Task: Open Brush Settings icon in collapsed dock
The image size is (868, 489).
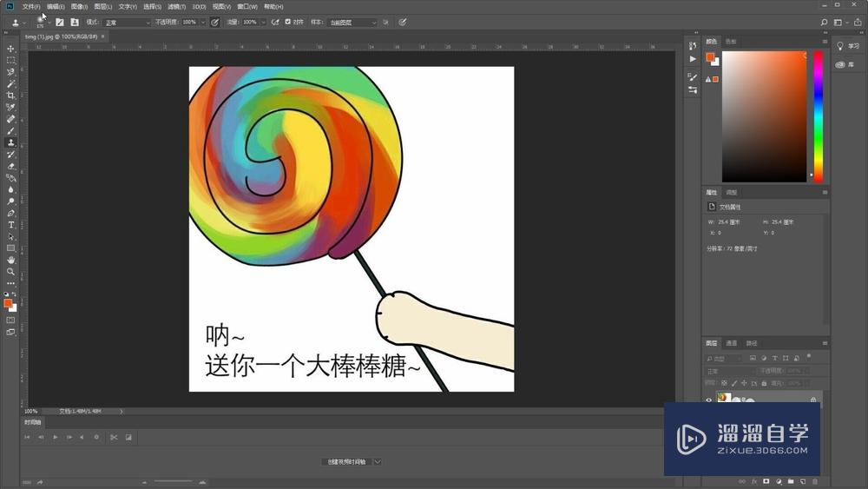Action: coord(693,76)
